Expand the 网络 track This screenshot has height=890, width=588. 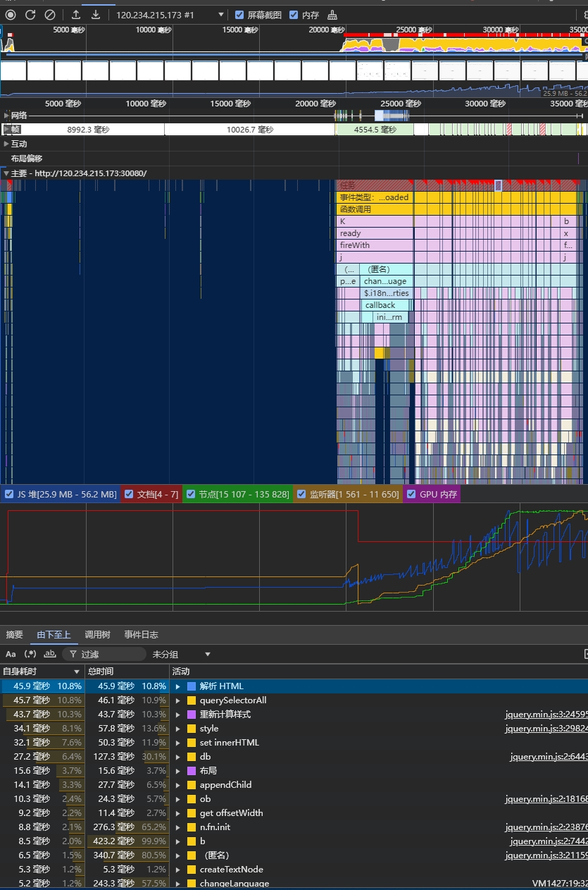(x=6, y=115)
